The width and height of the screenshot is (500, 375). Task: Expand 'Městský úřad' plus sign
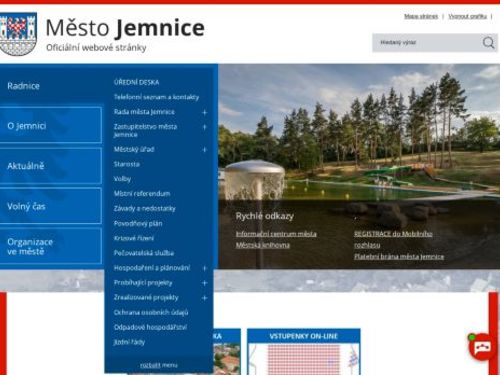pos(205,150)
